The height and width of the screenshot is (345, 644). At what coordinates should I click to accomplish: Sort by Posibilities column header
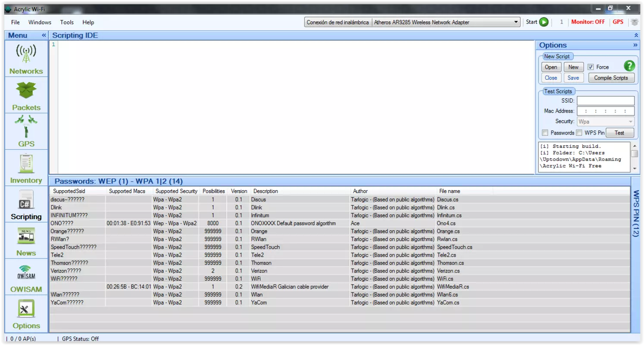(x=213, y=191)
